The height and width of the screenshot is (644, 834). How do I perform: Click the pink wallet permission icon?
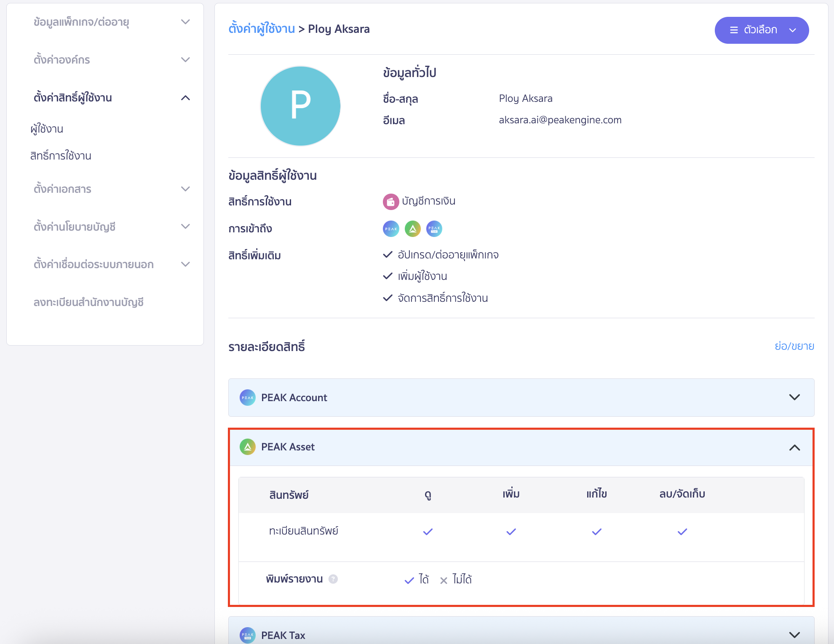pyautogui.click(x=390, y=202)
